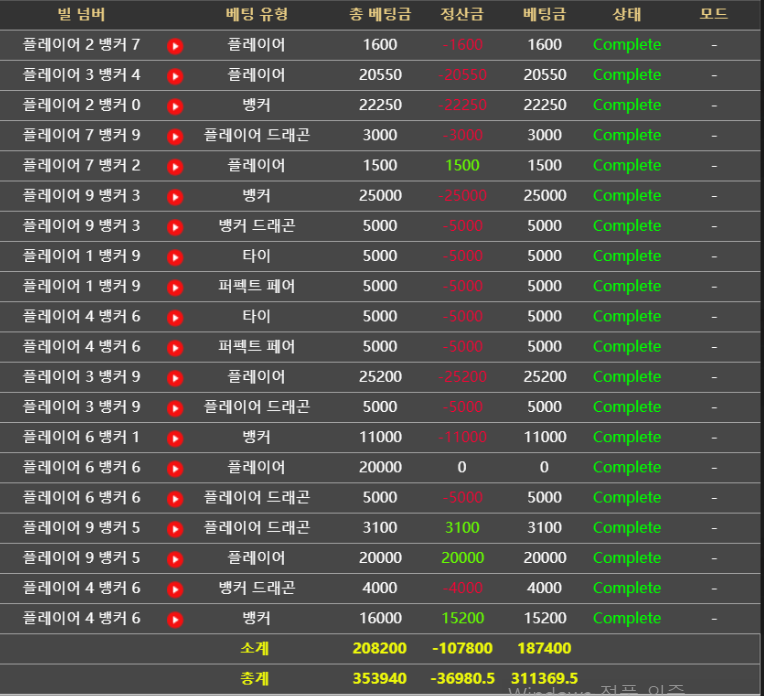The width and height of the screenshot is (764, 696).
Task: Click the play icon for 플레이어 6 뱅커 1
Action: coord(175,439)
